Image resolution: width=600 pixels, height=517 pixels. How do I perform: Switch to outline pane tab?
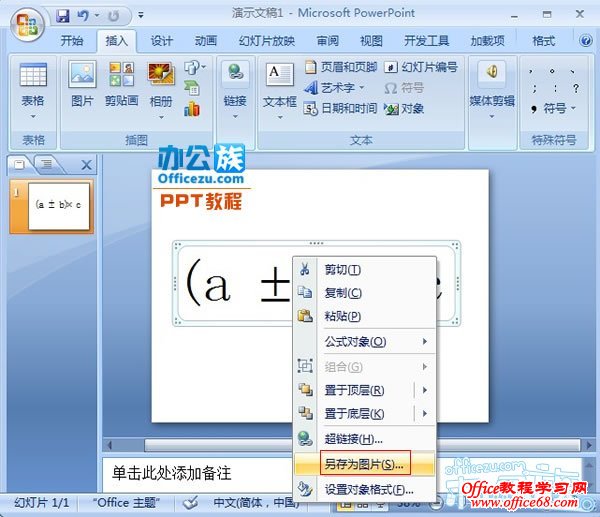[x=47, y=165]
